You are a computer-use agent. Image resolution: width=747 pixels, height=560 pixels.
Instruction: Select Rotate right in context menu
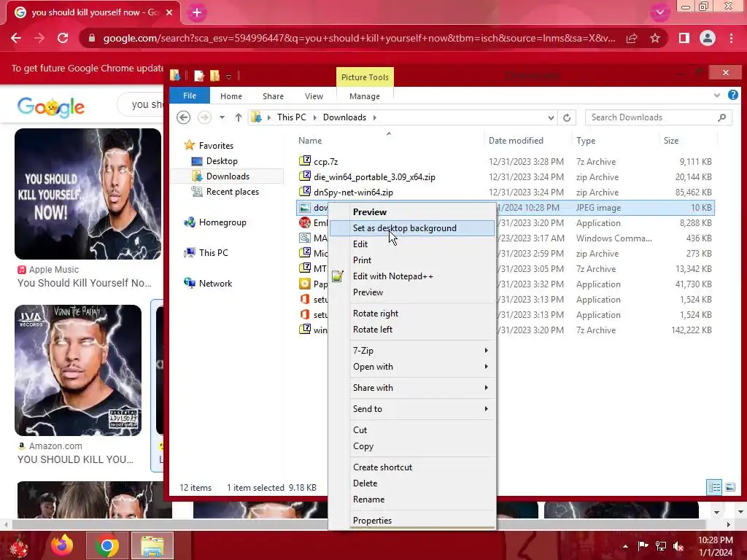pyautogui.click(x=412, y=314)
